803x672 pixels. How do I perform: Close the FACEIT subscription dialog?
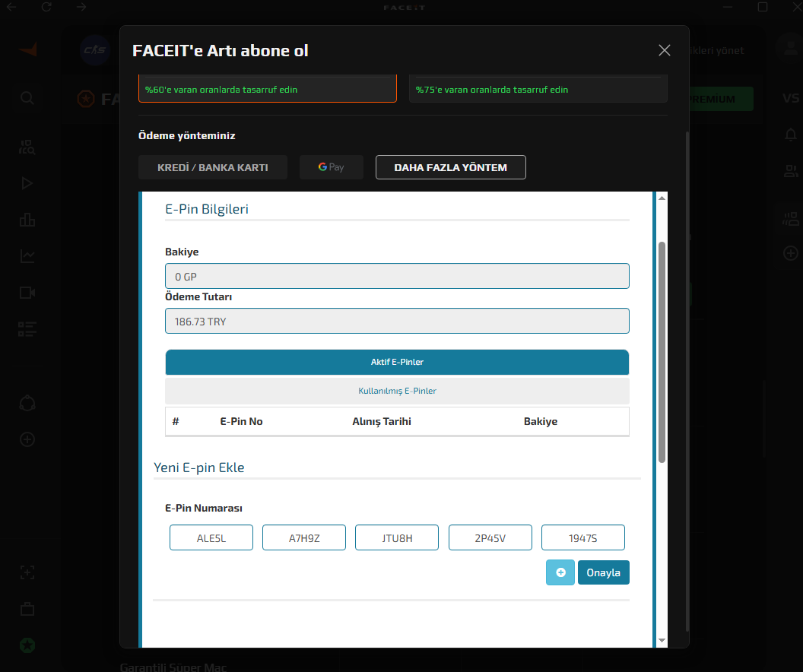(664, 50)
